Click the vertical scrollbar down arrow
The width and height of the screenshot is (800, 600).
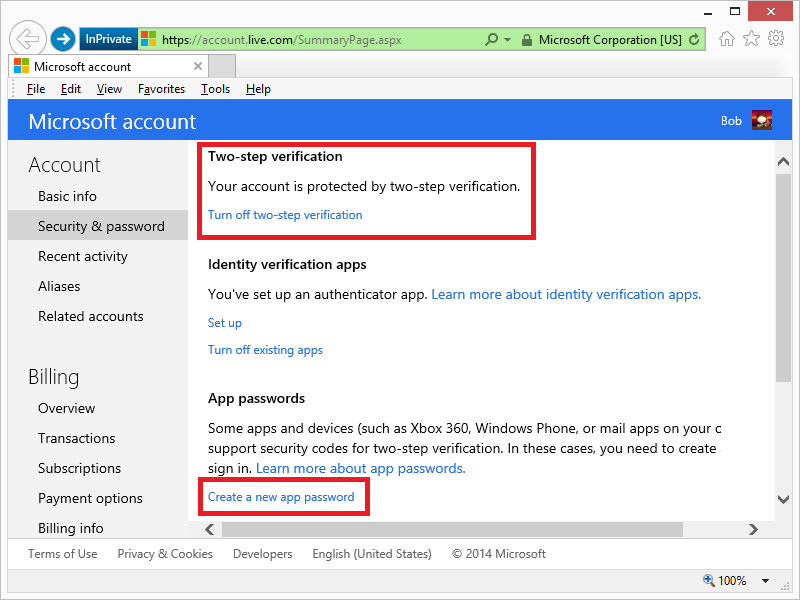click(784, 498)
